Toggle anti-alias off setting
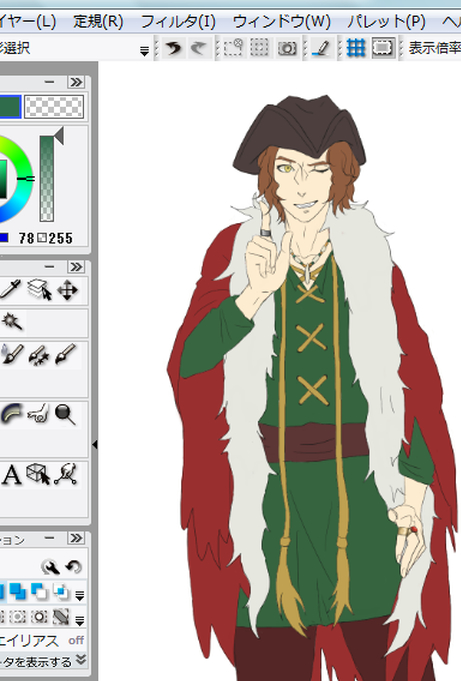461x681 pixels. [76, 641]
